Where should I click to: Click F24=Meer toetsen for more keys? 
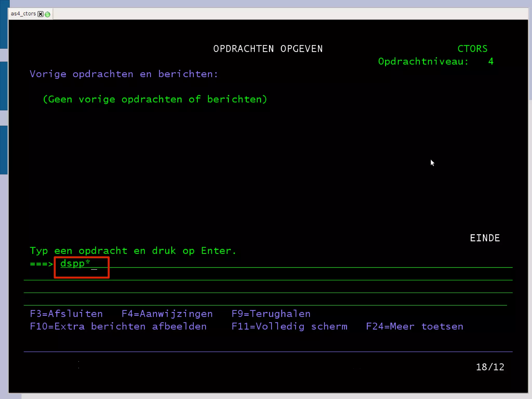[415, 327]
